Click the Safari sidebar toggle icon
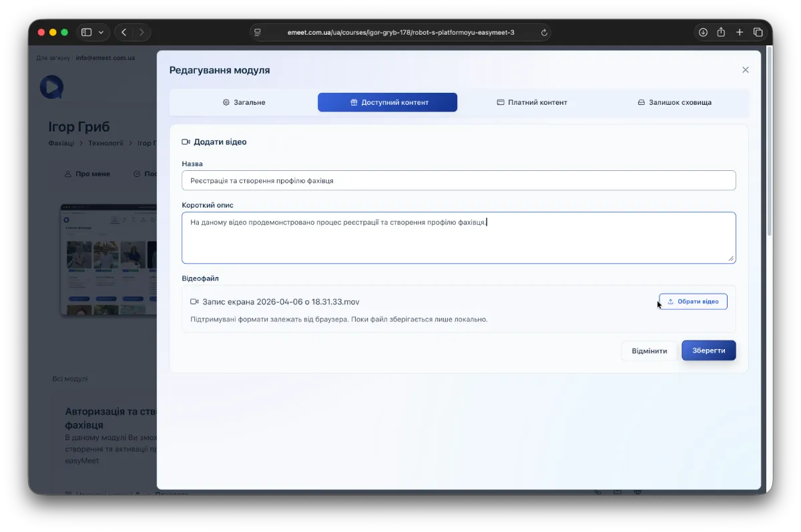801x532 pixels. click(86, 32)
